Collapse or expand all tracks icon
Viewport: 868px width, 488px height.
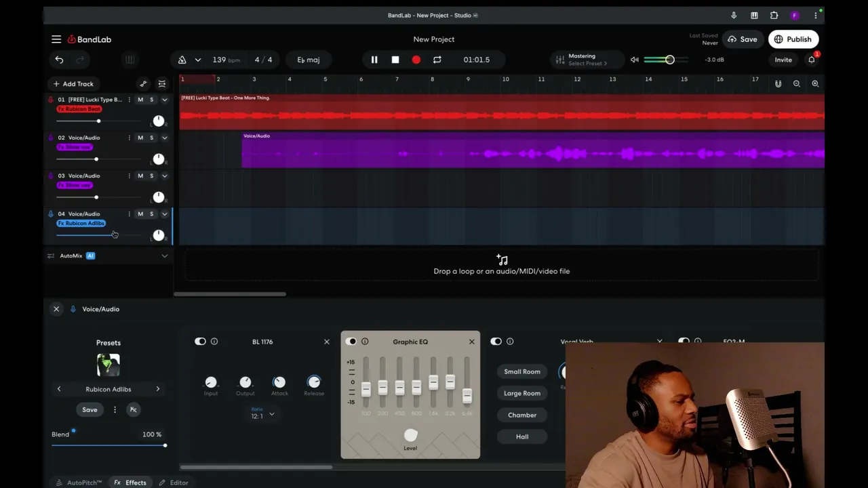point(162,84)
